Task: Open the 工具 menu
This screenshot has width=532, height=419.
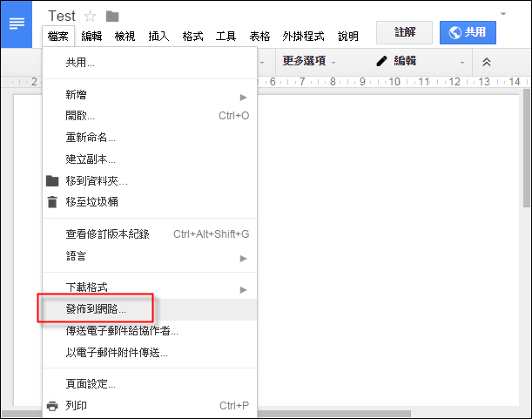Action: [x=226, y=36]
